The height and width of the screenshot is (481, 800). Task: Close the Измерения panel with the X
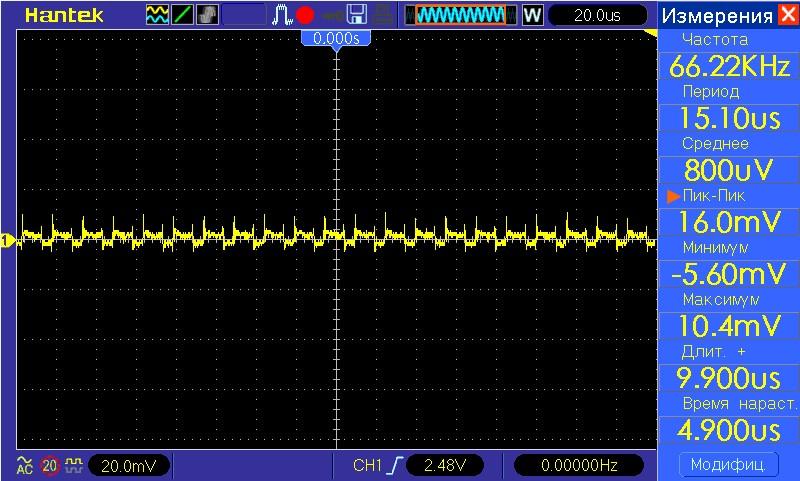[x=788, y=15]
